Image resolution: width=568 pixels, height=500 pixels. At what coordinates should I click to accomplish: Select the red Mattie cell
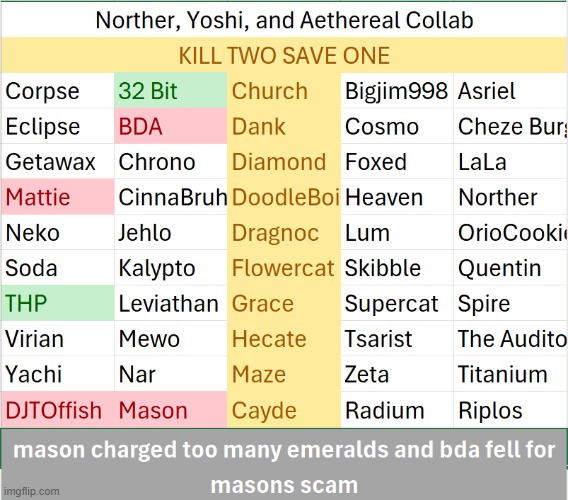[58, 197]
